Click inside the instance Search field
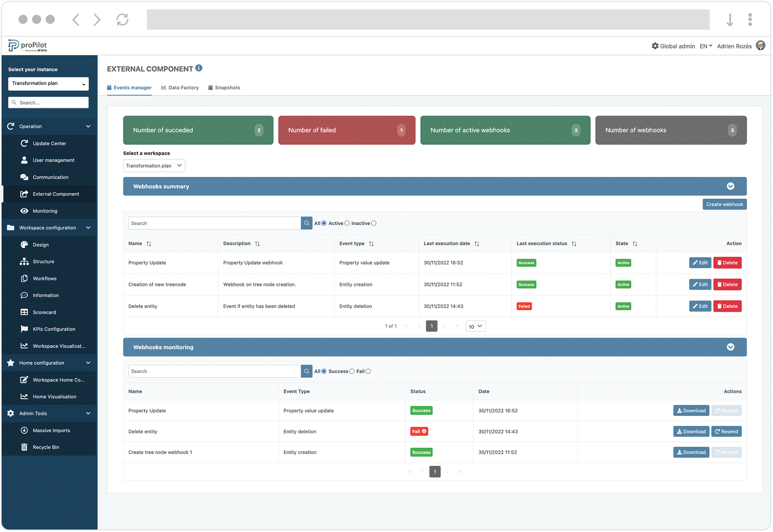Screen dimensions: 773x532 pyautogui.click(x=48, y=102)
